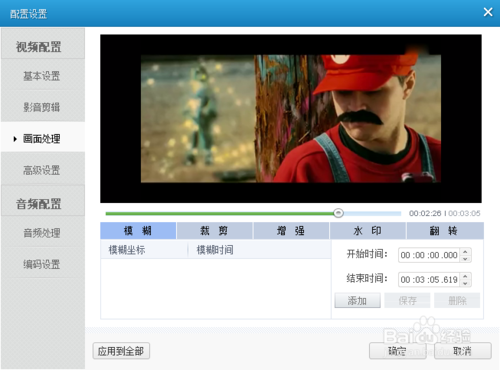The image size is (500, 370).
Task: Increase the 开始时间 stepper value
Action: pyautogui.click(x=466, y=252)
